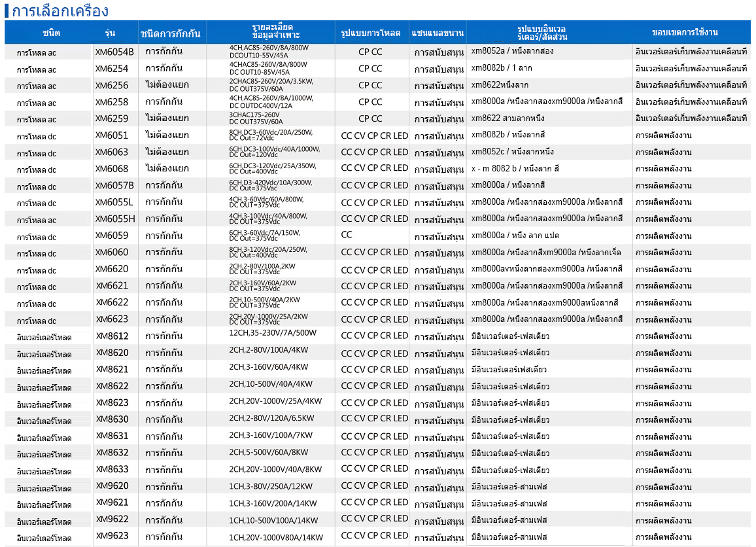
Task: Click model cell XM6259
Action: pyautogui.click(x=112, y=118)
